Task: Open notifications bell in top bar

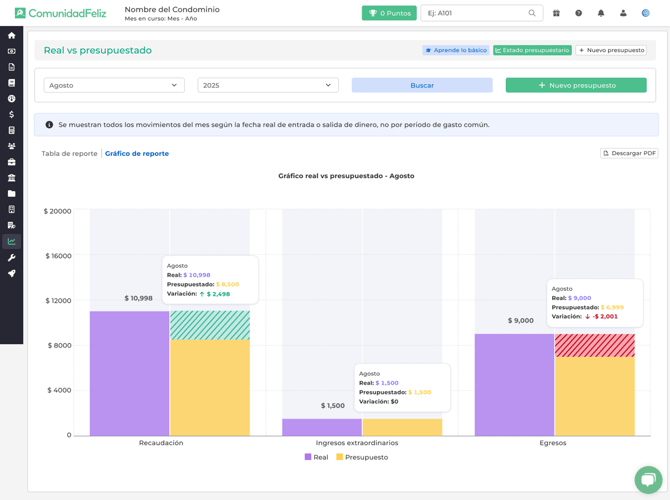Action: pyautogui.click(x=601, y=13)
